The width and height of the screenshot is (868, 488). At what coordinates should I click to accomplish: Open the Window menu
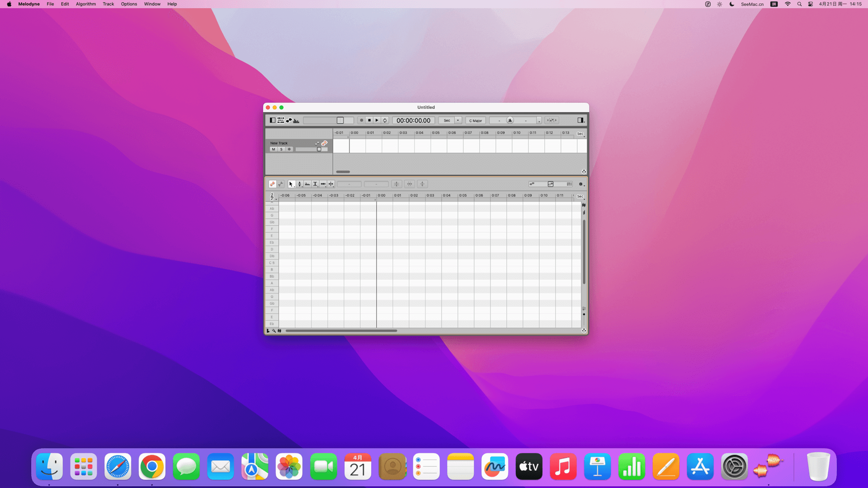pos(152,4)
